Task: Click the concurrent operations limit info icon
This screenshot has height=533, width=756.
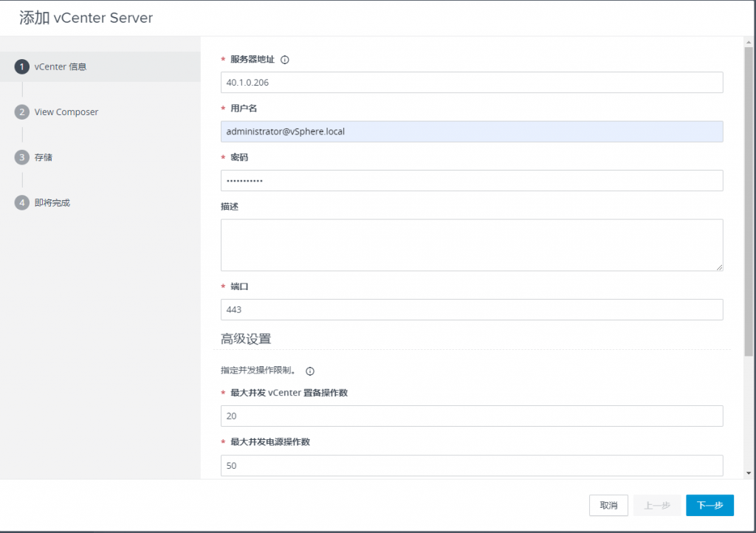Action: [310, 371]
